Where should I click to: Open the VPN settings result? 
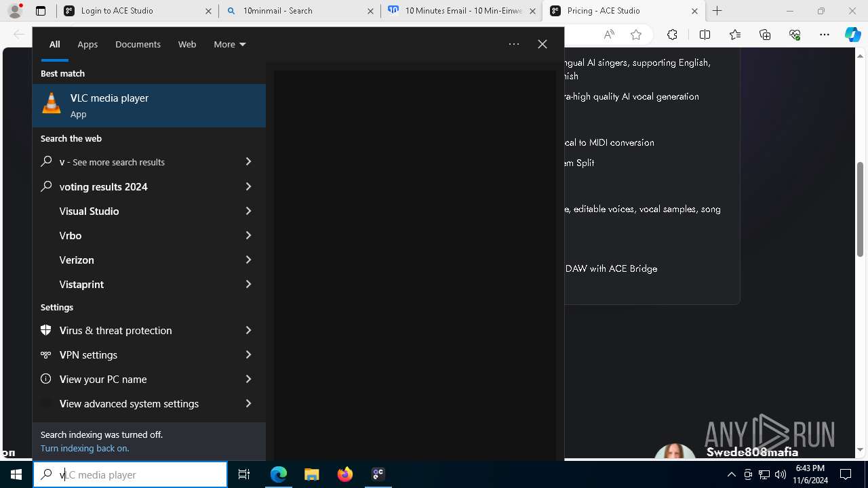132,354
